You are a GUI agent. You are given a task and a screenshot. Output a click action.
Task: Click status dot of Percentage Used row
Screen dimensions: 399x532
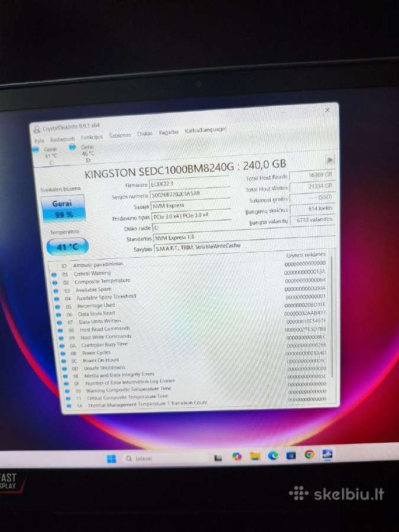(59, 307)
